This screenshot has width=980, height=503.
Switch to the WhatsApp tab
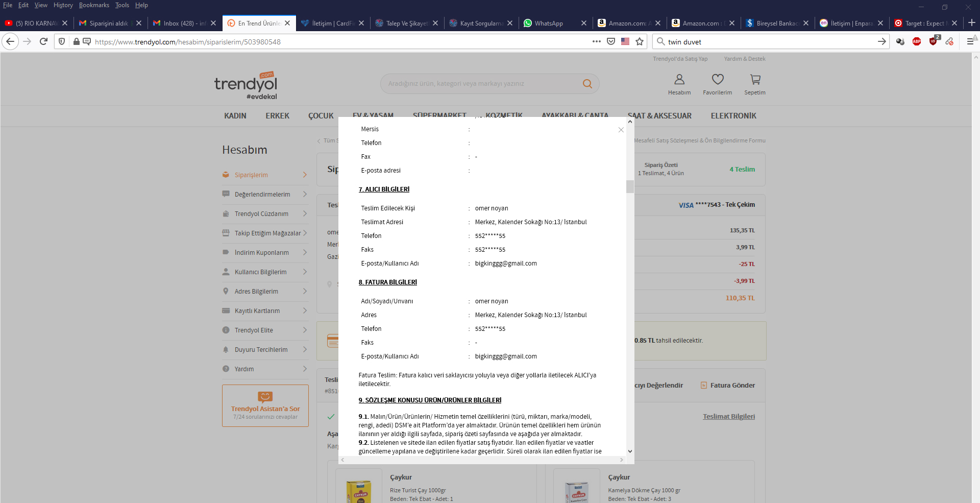[x=549, y=23]
